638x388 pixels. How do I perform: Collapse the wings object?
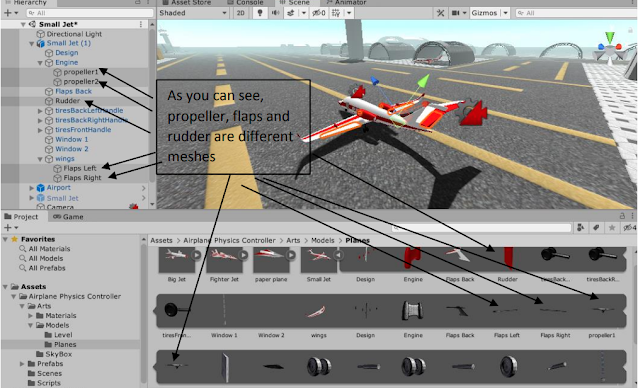coord(40,159)
